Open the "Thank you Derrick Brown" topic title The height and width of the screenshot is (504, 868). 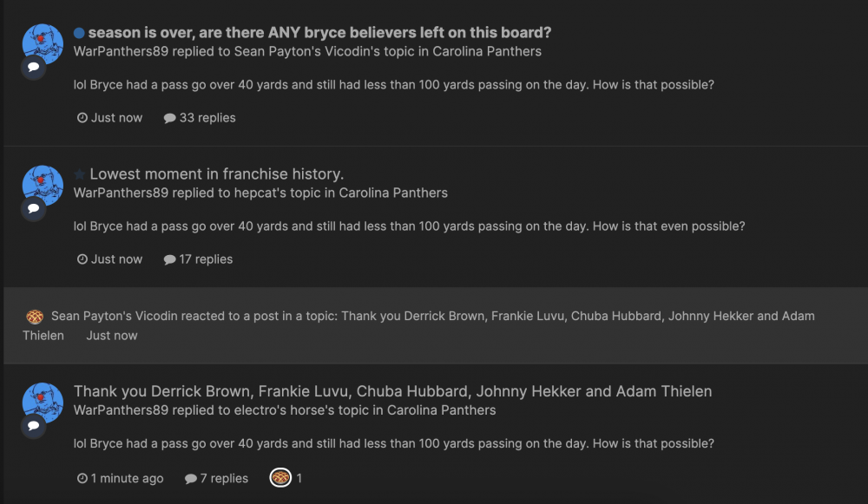[x=392, y=391]
